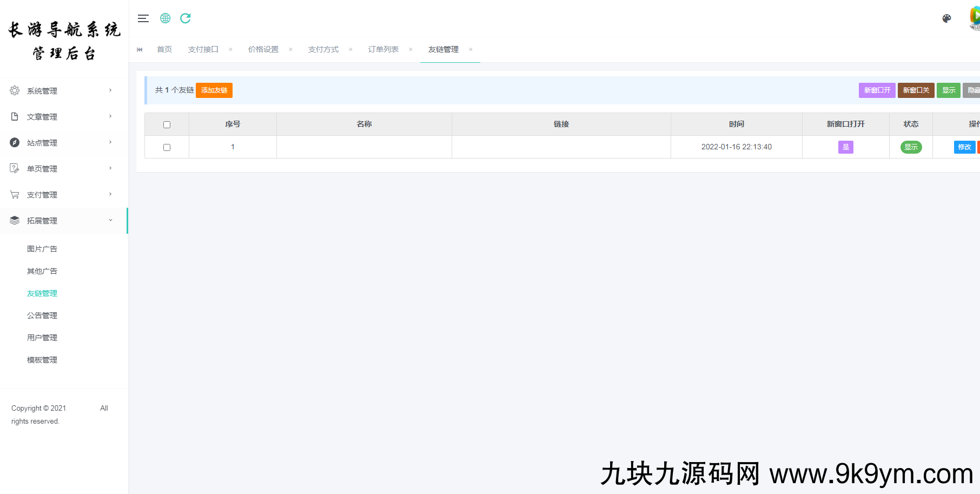
Task: Click the orange 添加友链 button
Action: click(214, 90)
